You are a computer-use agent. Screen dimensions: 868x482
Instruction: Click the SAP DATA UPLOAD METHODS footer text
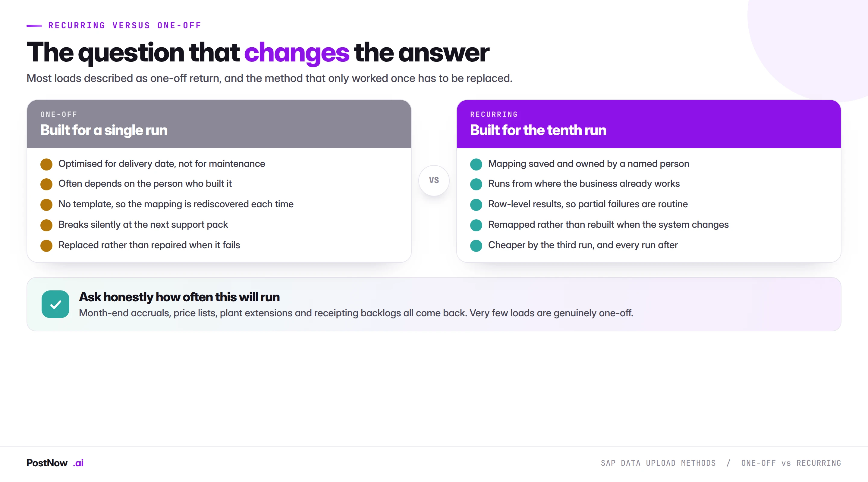coord(658,463)
